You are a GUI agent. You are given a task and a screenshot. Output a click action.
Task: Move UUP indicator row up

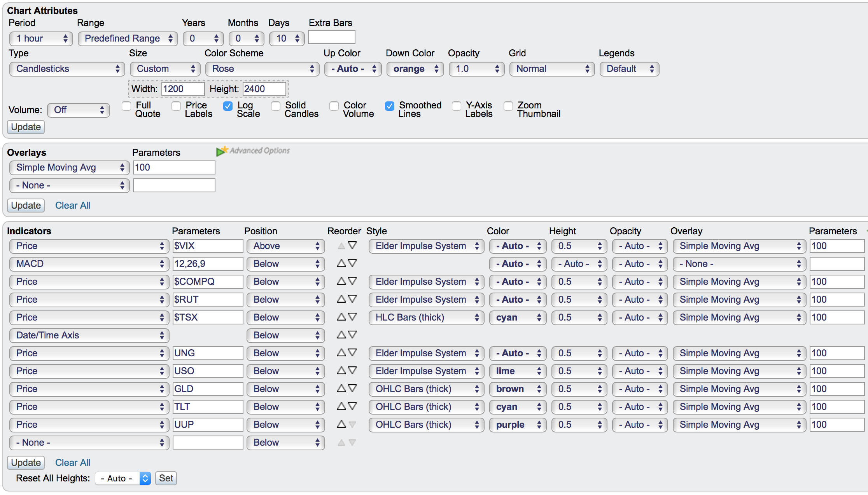coord(341,424)
